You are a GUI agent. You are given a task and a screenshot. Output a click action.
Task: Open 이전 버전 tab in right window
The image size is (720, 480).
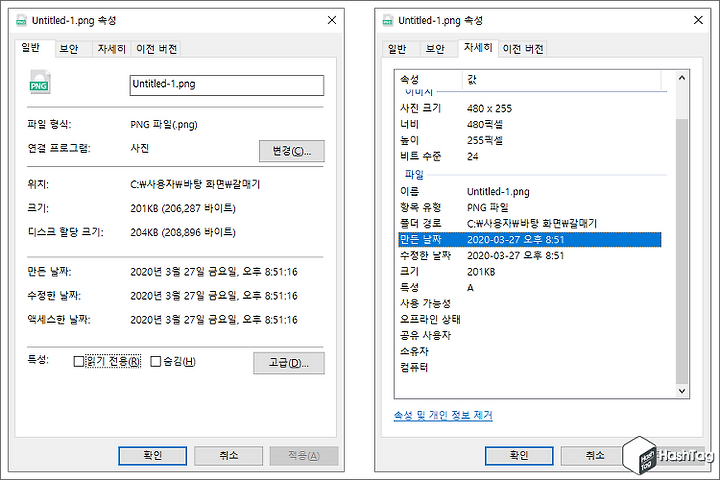(523, 49)
